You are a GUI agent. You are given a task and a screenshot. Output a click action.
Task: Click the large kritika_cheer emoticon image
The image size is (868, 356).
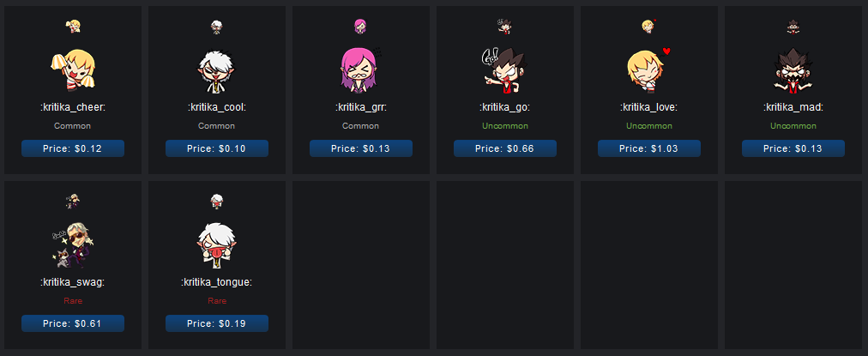pyautogui.click(x=73, y=69)
